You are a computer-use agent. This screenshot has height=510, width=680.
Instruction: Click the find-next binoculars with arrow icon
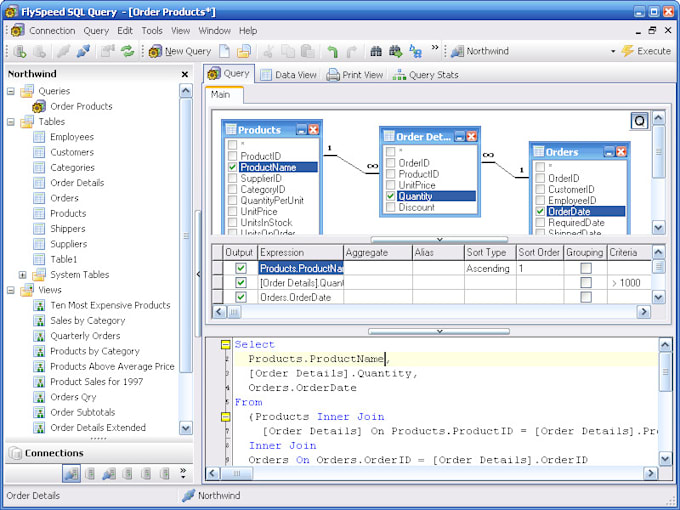(396, 51)
